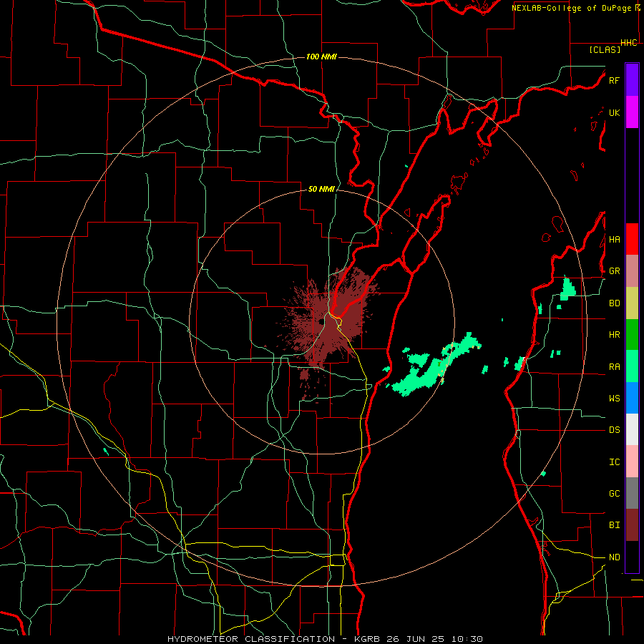Screen dimensions: 644x644
Task: Click the [CLAS] unit label
Action: [x=605, y=49]
